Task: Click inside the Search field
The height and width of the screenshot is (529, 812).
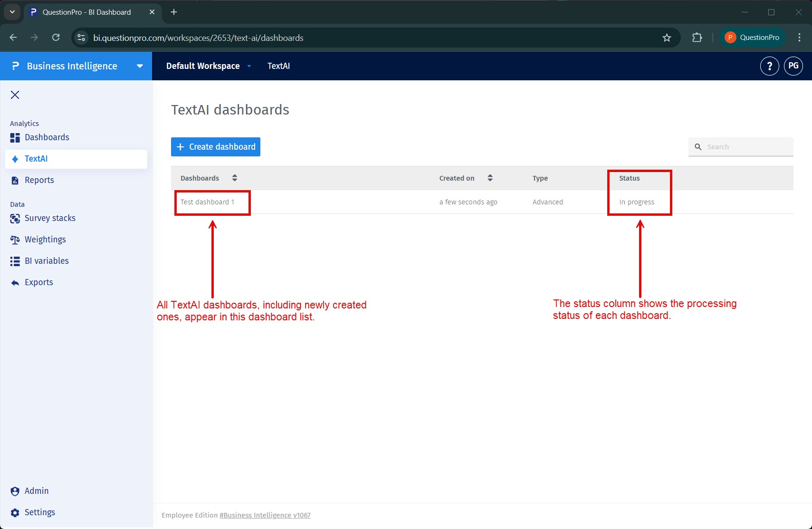Action: 741,146
